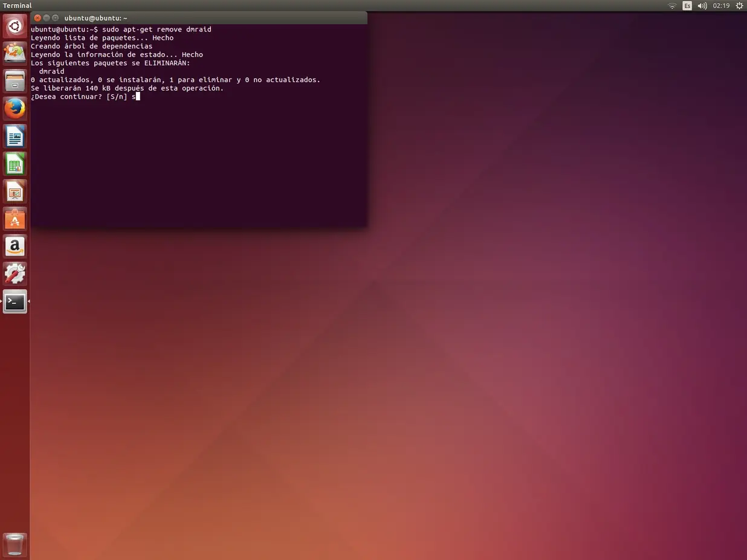
Task: Click the 'Leyendo la información de estado' line
Action: point(117,54)
